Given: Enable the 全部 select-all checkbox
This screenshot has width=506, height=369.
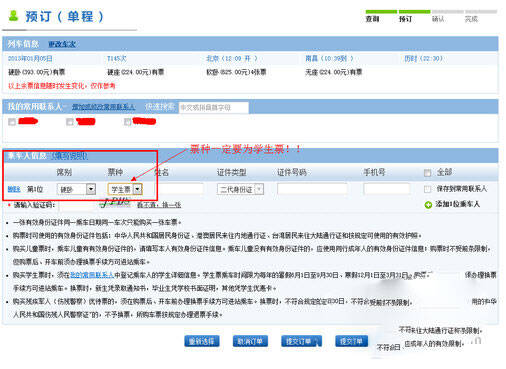Looking at the screenshot, I should (x=427, y=173).
